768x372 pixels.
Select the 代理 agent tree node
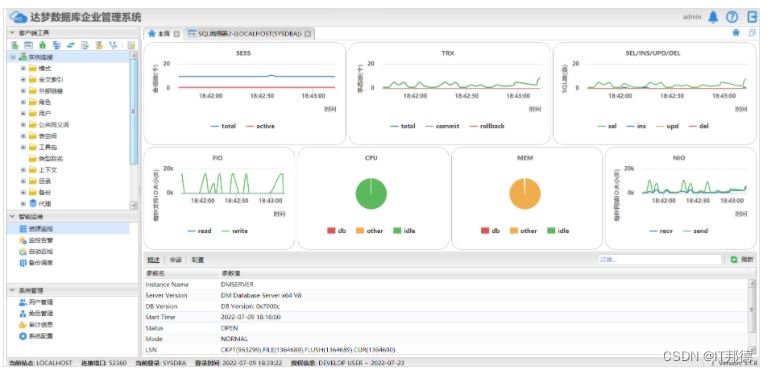(x=40, y=204)
